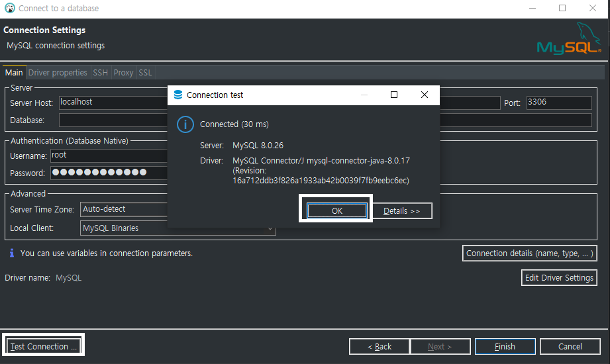Click the variables info icon
This screenshot has width=610, height=364.
tap(12, 253)
